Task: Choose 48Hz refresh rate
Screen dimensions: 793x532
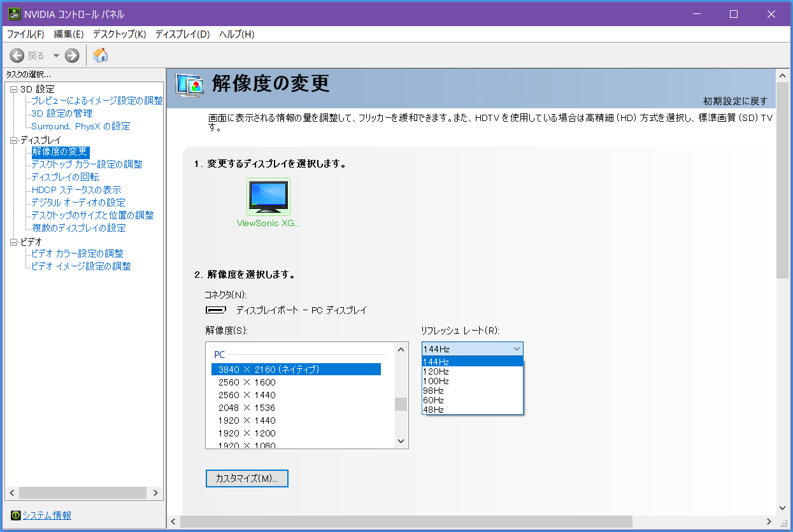Action: click(x=472, y=410)
